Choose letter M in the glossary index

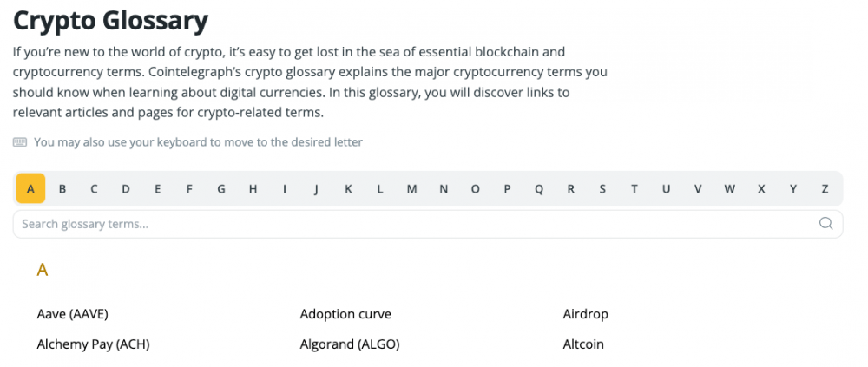point(411,189)
